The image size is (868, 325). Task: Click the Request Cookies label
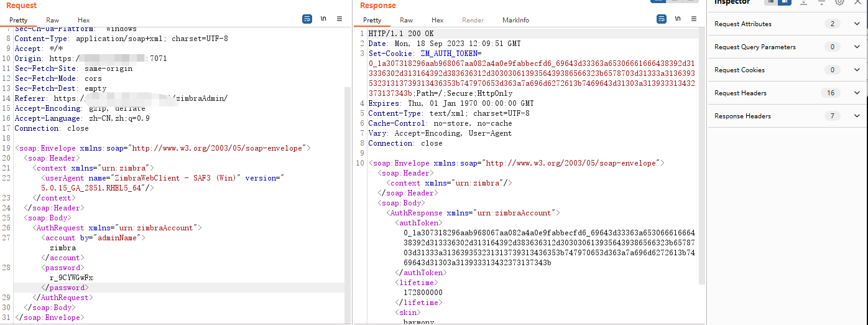(x=739, y=70)
